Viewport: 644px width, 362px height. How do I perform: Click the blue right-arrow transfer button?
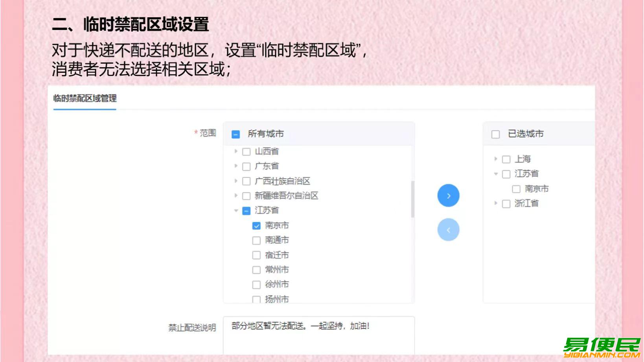click(448, 196)
